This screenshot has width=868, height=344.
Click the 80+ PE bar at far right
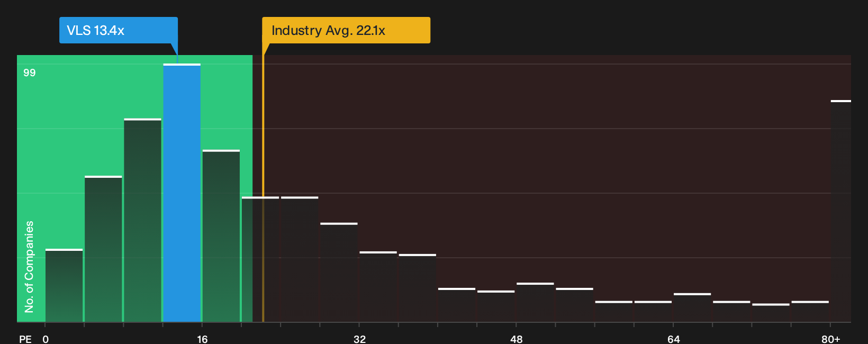[x=840, y=211]
